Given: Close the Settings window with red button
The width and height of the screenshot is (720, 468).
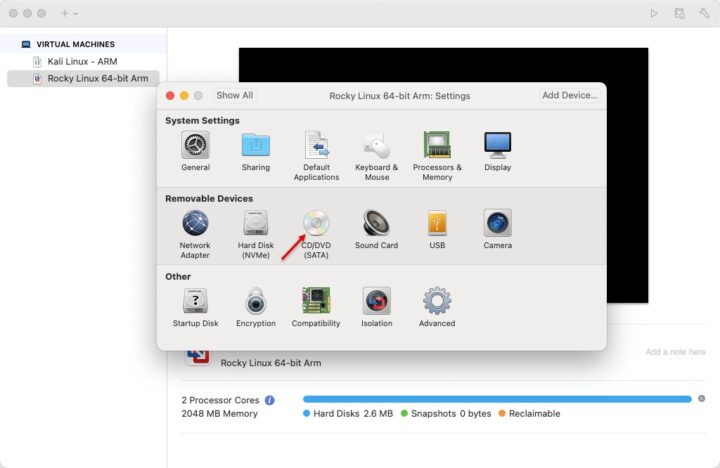Looking at the screenshot, I should click(170, 96).
